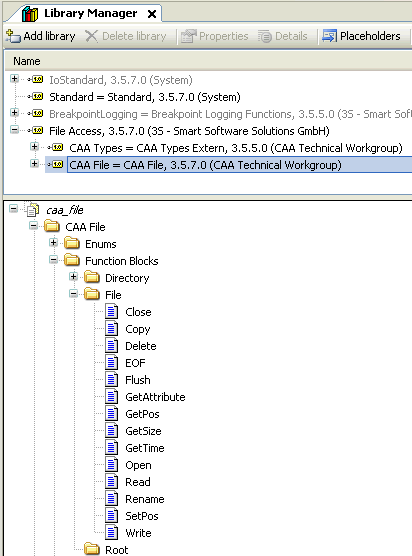Click the Add library button
Viewport: 412px width, 556px height.
(x=41, y=36)
